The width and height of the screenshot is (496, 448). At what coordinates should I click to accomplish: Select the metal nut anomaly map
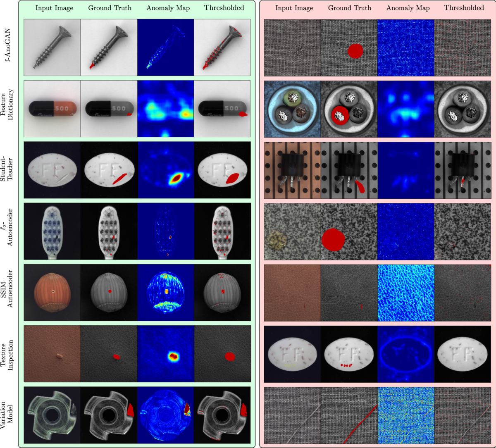point(165,415)
